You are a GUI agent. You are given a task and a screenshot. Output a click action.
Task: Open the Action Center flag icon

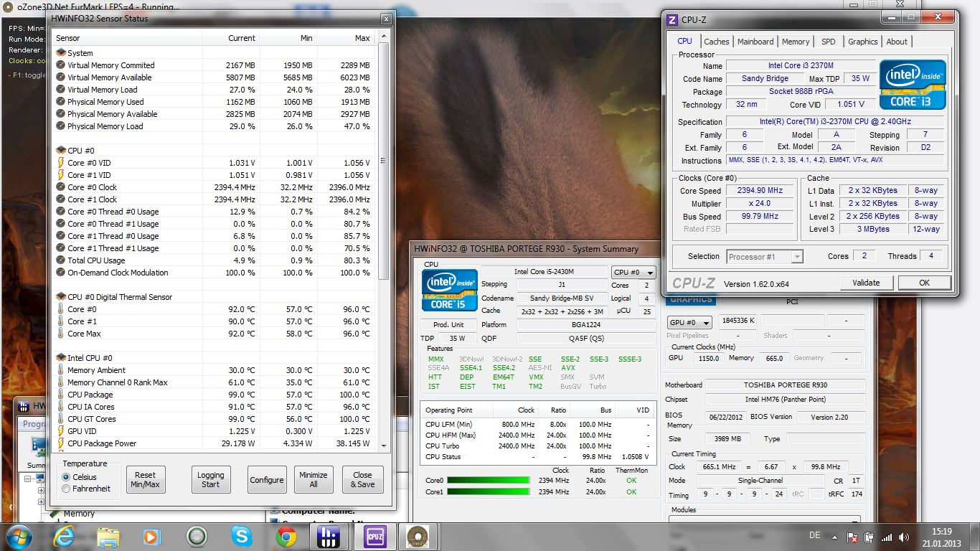point(854,537)
